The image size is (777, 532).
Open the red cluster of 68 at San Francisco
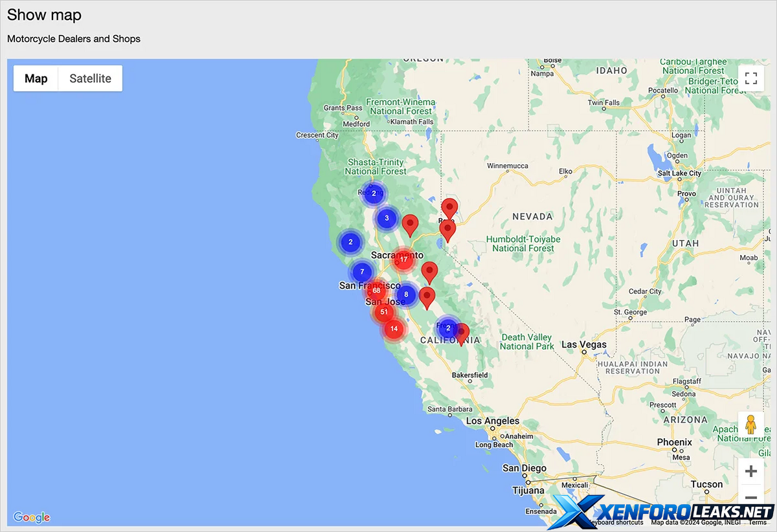click(x=376, y=291)
